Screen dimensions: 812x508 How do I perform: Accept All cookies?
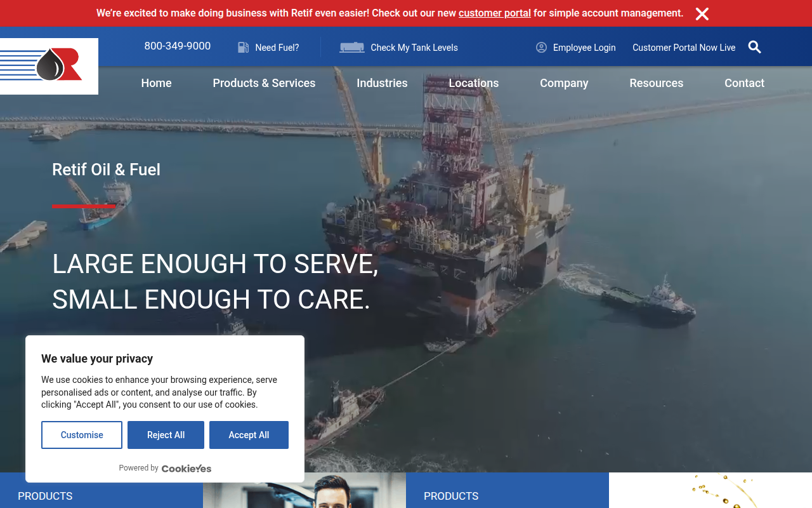pos(249,435)
